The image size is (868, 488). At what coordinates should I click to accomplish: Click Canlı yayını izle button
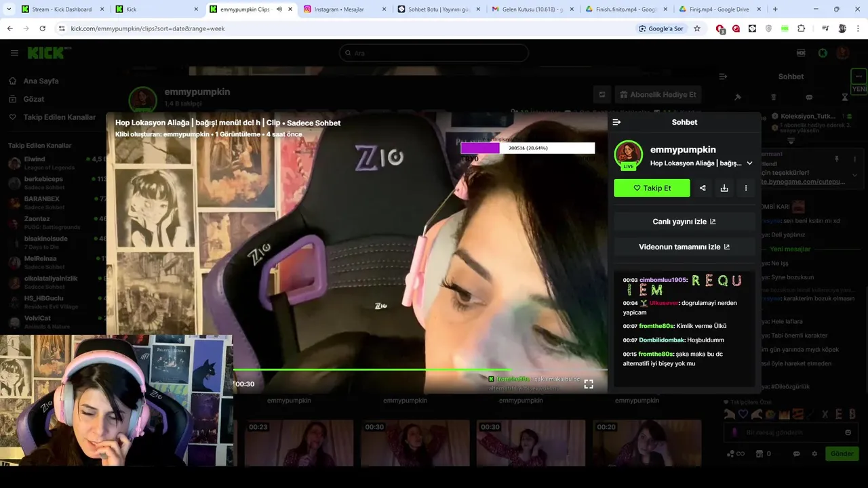(x=684, y=222)
